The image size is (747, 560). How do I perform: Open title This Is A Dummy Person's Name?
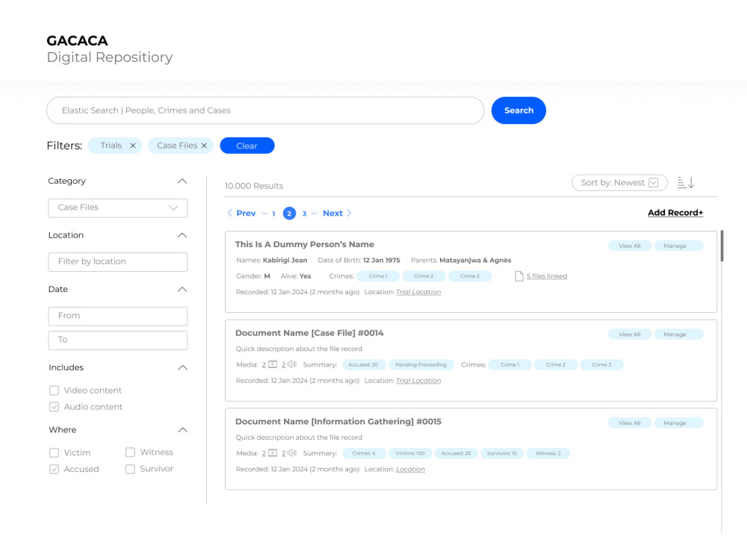305,244
